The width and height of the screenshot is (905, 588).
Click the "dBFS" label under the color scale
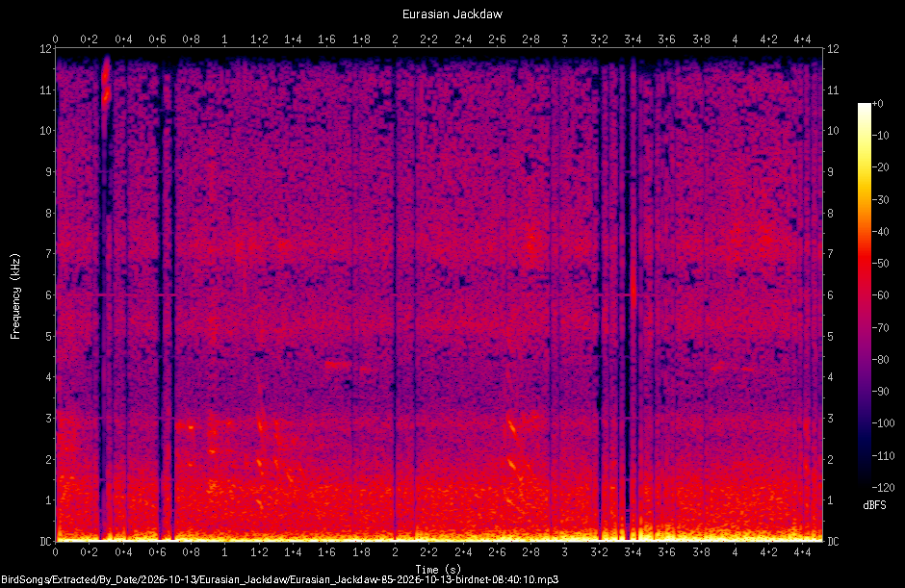point(874,505)
